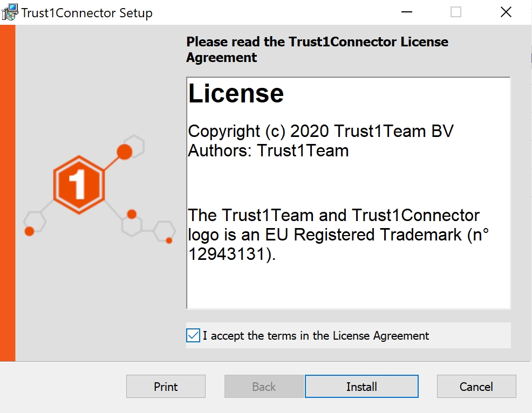Screen dimensions: 532x413
Task: Click the Copyright 2020 Trust1Team BV line
Action: click(x=320, y=131)
